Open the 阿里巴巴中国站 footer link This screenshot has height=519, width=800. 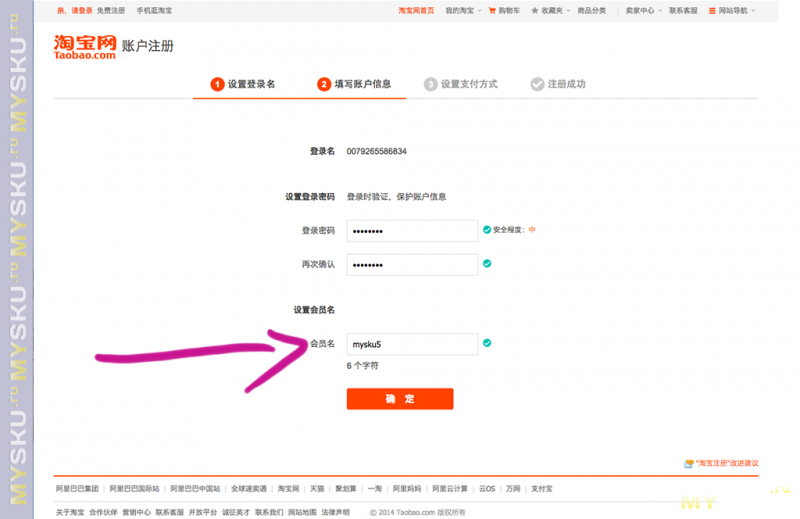195,488
